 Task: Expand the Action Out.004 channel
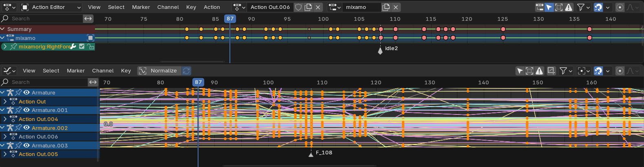click(x=5, y=119)
